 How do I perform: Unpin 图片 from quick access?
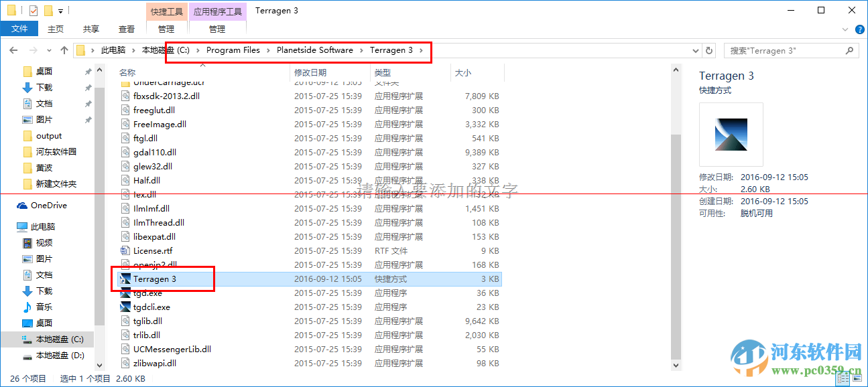click(x=86, y=119)
